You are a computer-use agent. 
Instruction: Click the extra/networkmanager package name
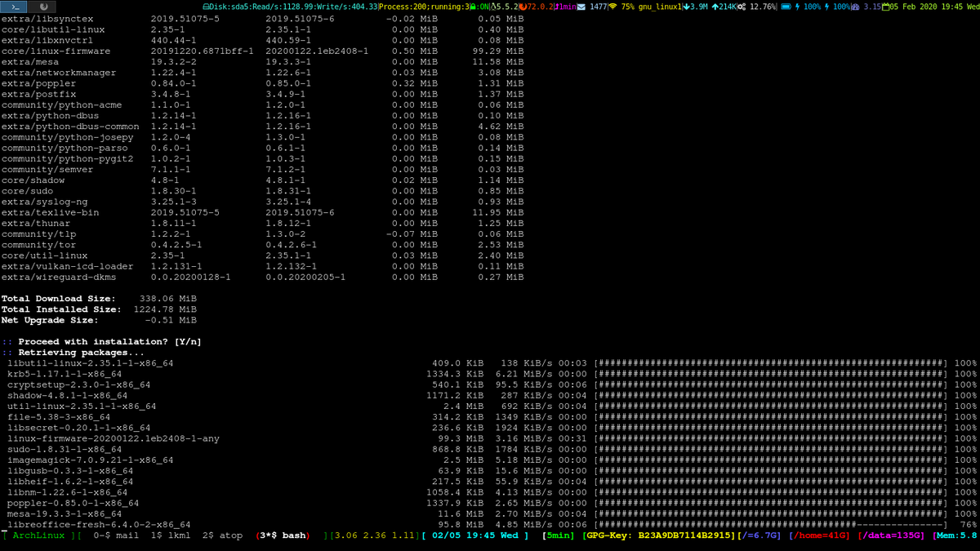pos(59,73)
